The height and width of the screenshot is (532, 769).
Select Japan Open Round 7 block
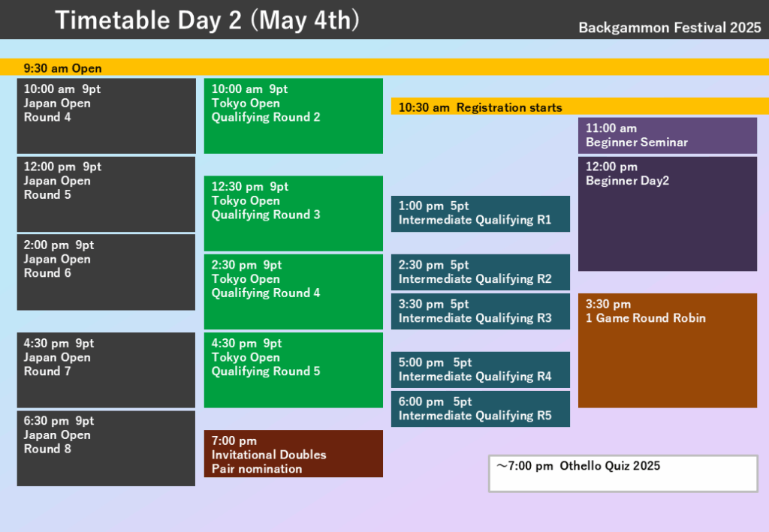106,370
